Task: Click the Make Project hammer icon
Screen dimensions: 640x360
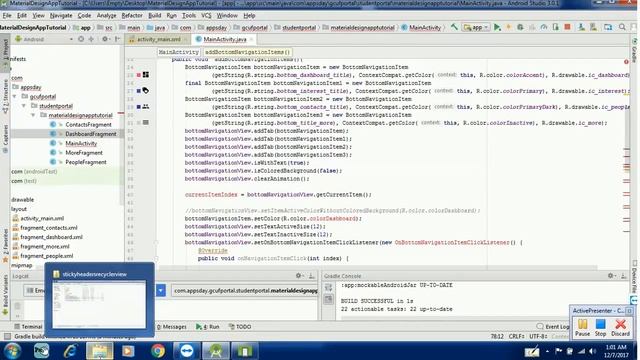Action: click(x=454, y=27)
